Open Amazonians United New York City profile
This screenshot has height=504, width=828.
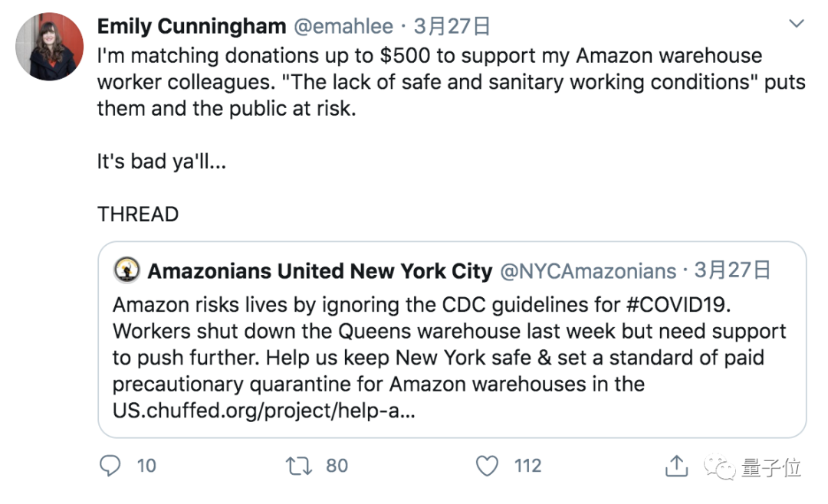(320, 271)
